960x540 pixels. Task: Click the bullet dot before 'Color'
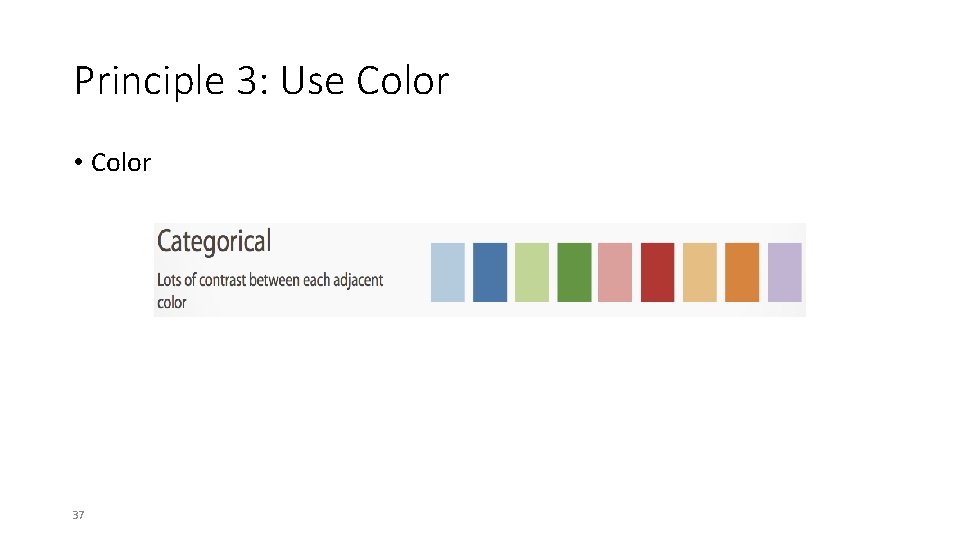pos(78,162)
